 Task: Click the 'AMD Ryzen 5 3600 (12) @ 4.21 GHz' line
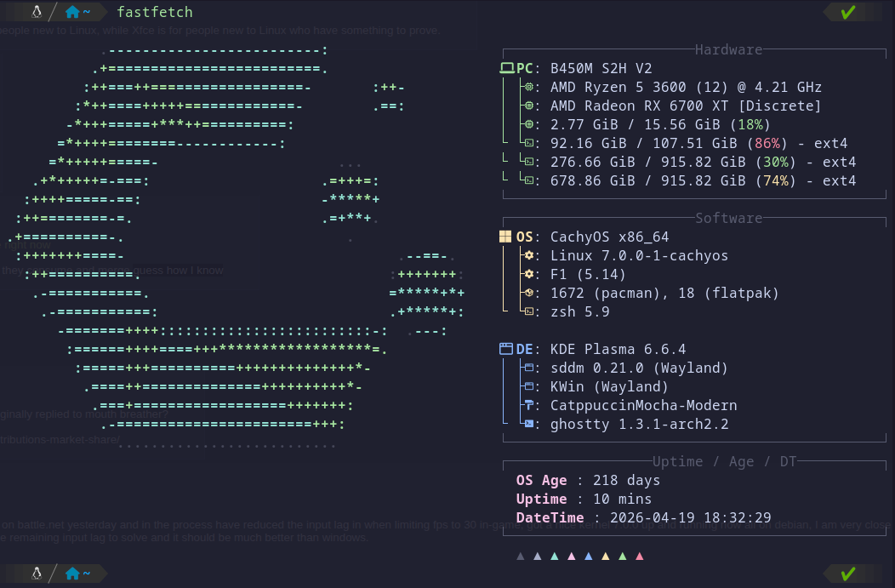point(686,88)
